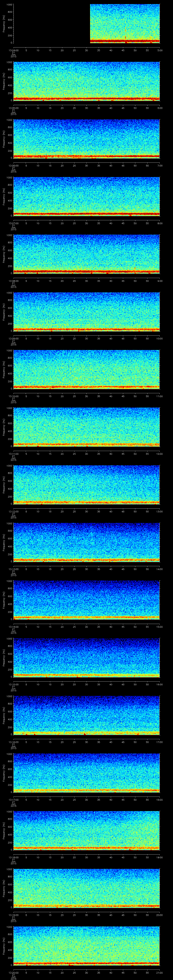Viewport: 173px width, 980px height.
Task: Click the spectrogram panel starting at 13:06:00
Action: (x=87, y=139)
